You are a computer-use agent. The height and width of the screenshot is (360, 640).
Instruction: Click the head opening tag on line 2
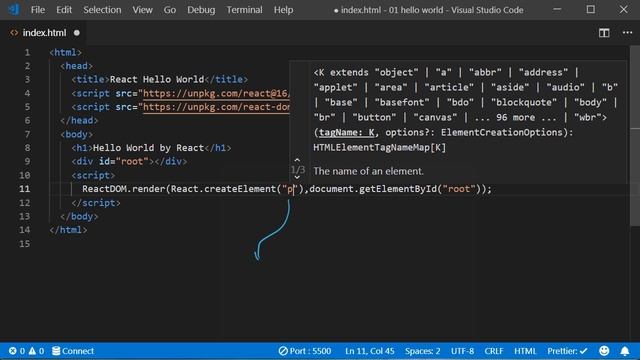point(76,66)
